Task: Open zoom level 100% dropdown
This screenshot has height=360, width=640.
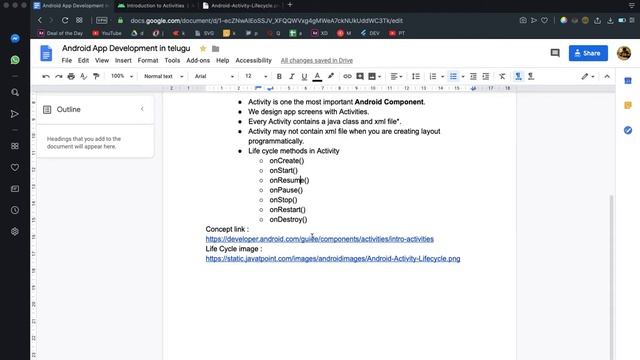Action: point(122,76)
